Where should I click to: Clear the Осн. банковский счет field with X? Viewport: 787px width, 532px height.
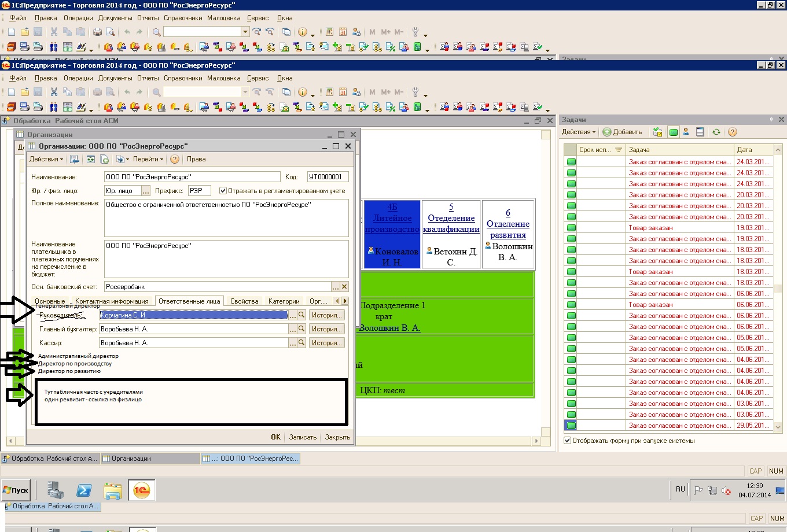point(344,287)
